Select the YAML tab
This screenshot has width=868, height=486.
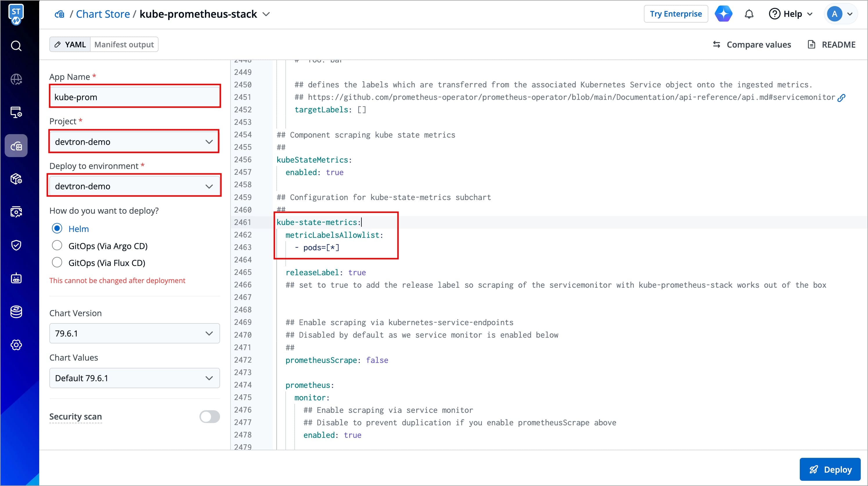pyautogui.click(x=70, y=44)
